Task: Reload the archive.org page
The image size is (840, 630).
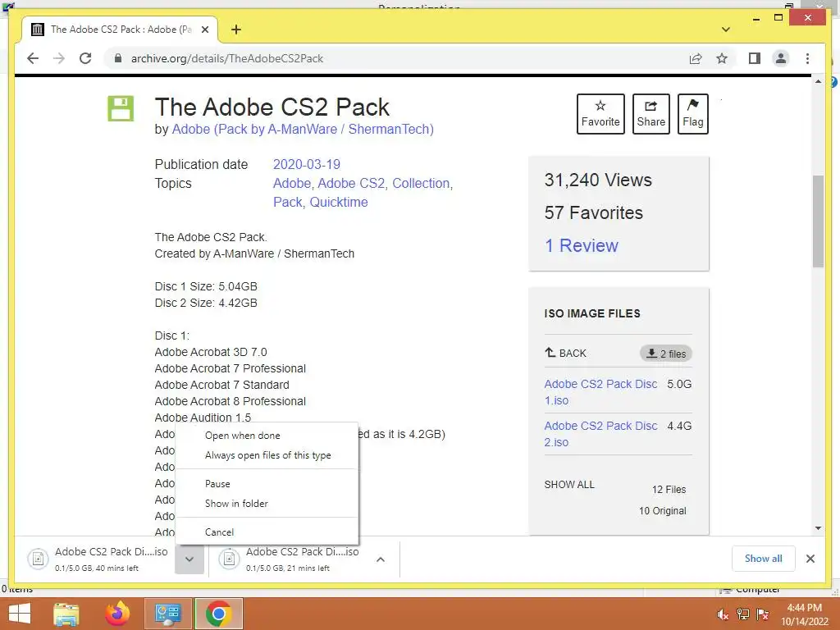Action: tap(85, 58)
